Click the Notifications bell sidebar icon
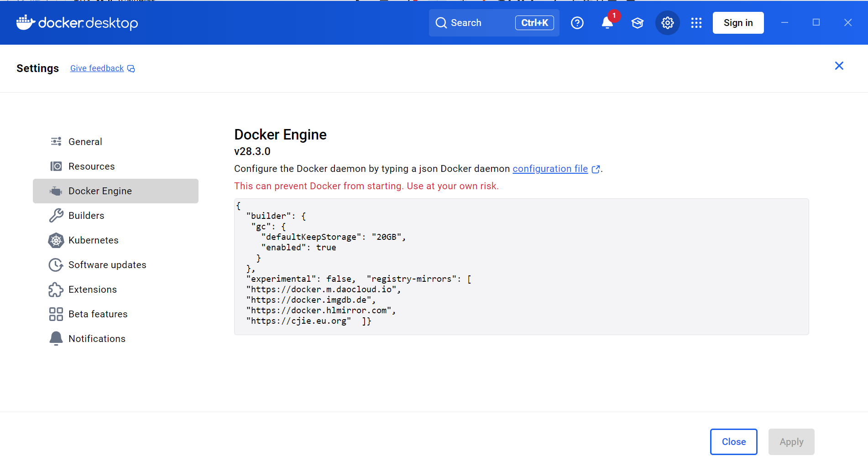Image resolution: width=868 pixels, height=471 pixels. pyautogui.click(x=56, y=339)
